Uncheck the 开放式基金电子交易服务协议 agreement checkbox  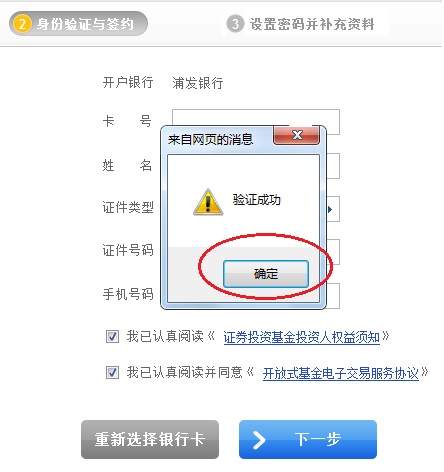[112, 372]
